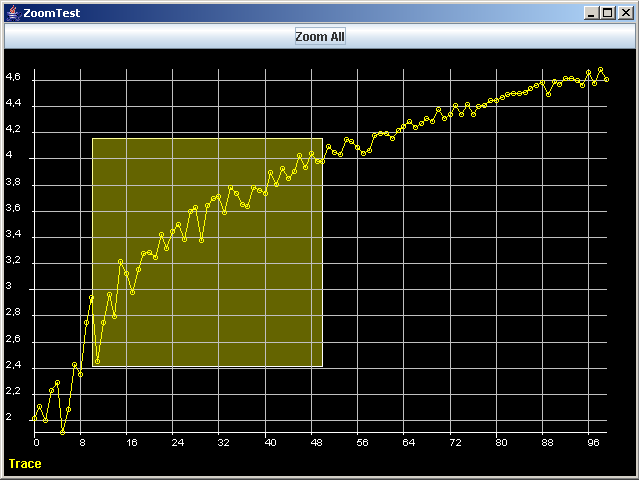The image size is (639, 480).
Task: Click the x-axis label 96
Action: (x=594, y=442)
